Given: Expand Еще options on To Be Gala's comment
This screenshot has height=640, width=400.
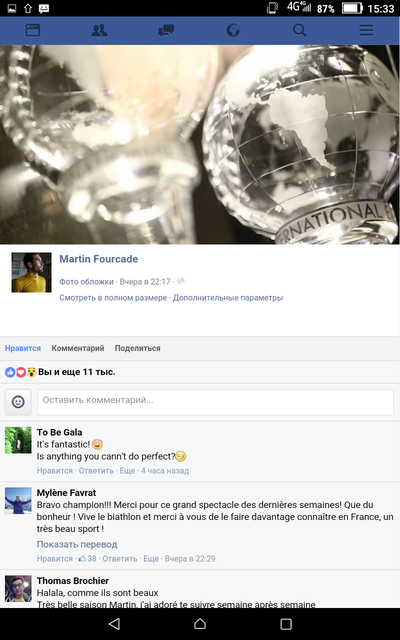Looking at the screenshot, I should [127, 471].
